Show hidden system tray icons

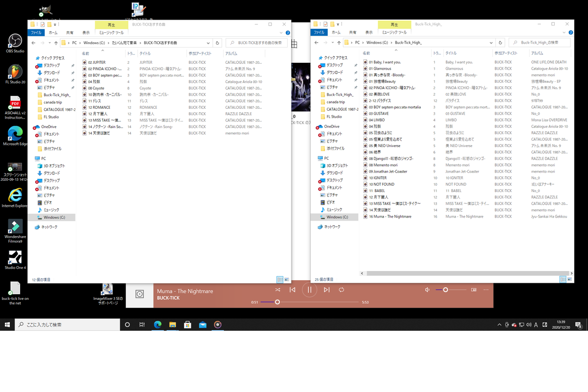[499, 324]
